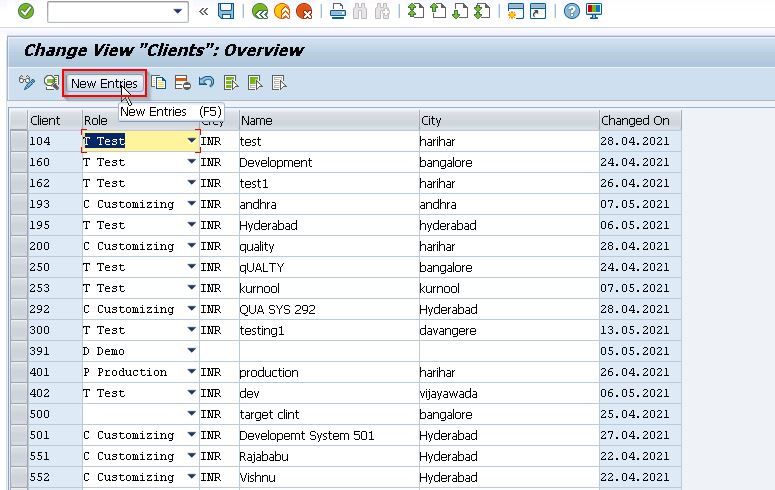Viewport: 775px width, 490px height.
Task: Click the Client column header
Action: (54, 120)
